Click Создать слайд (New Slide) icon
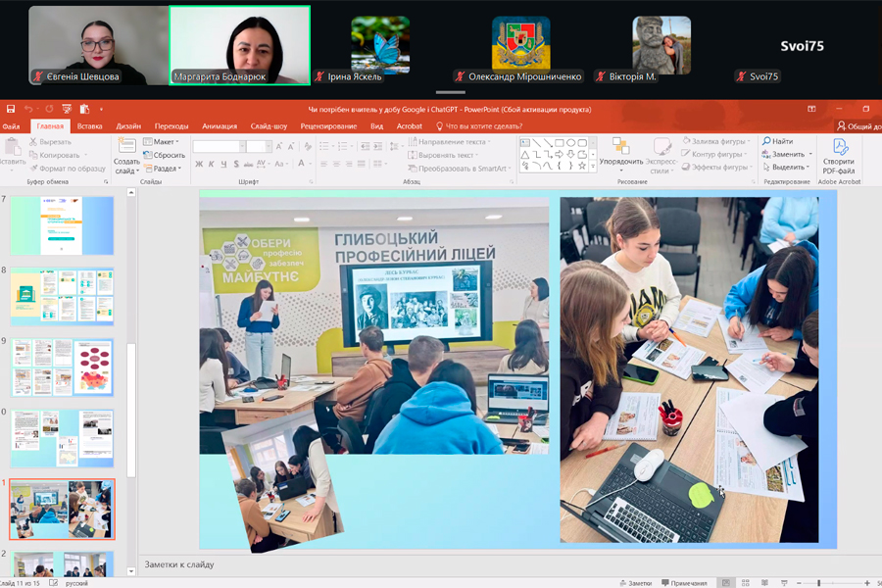This screenshot has height=588, width=882. 126,155
